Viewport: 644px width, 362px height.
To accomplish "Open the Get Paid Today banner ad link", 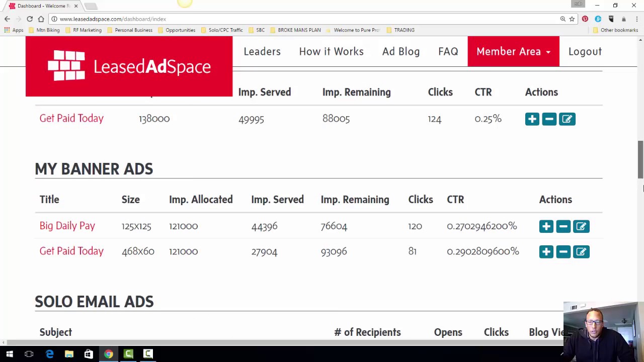I will pyautogui.click(x=71, y=251).
